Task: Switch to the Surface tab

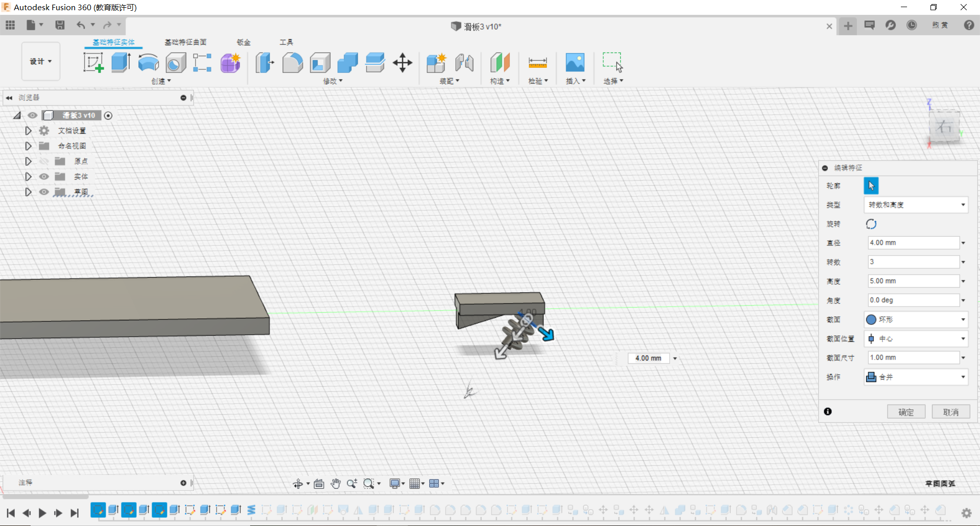Action: [x=185, y=42]
